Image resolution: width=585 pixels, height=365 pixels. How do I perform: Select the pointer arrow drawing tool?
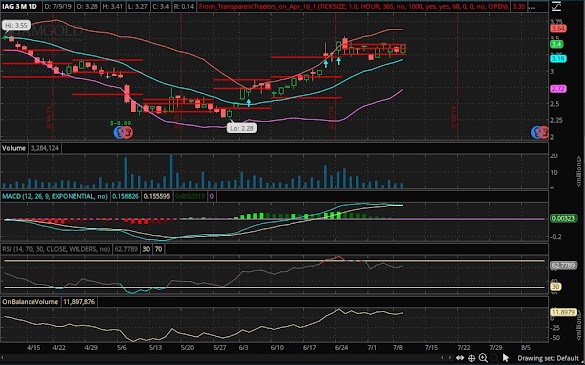[506, 358]
